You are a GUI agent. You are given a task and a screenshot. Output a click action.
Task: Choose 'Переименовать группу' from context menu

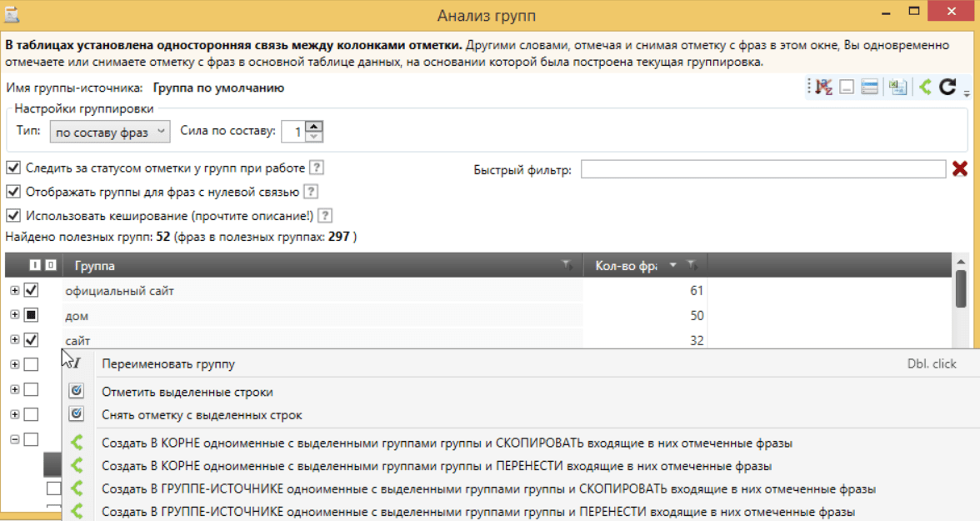click(x=522, y=364)
